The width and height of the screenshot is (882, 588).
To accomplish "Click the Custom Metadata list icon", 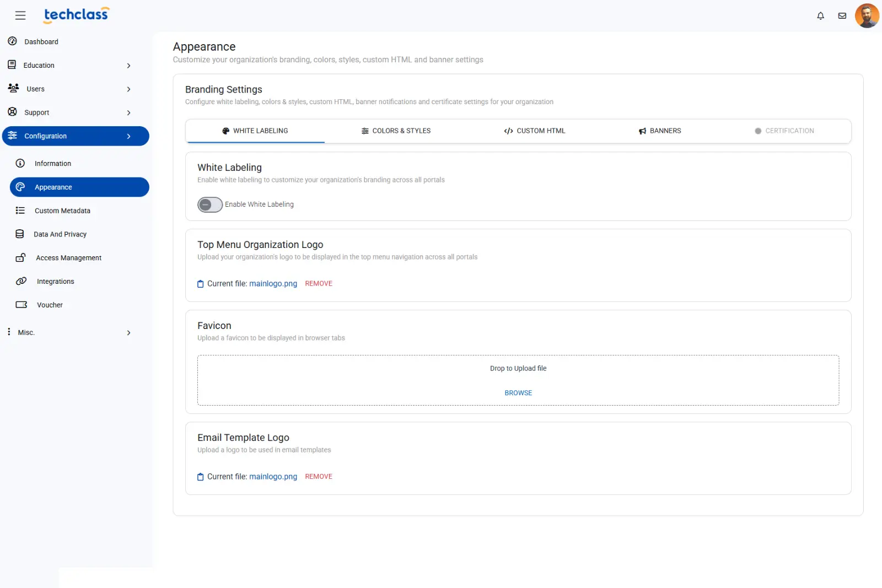I will 20,211.
